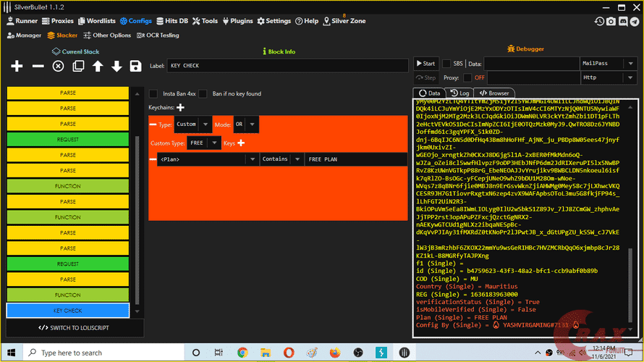Launch Chrome from taskbar

(x=242, y=353)
